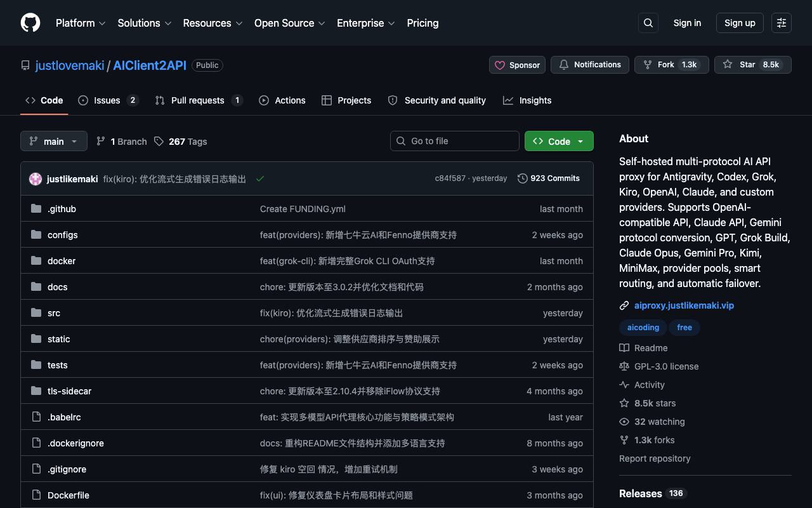Expand the Solutions menu

coord(145,23)
